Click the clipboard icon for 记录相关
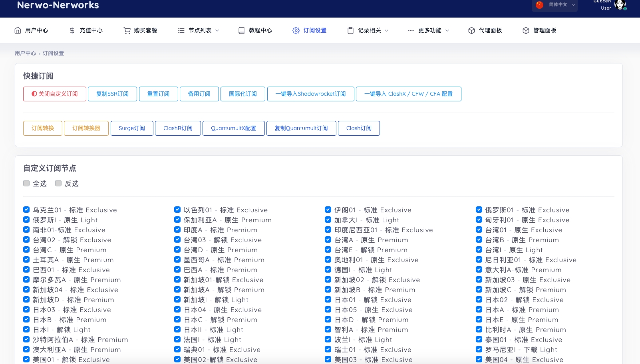The image size is (640, 364). tap(350, 30)
